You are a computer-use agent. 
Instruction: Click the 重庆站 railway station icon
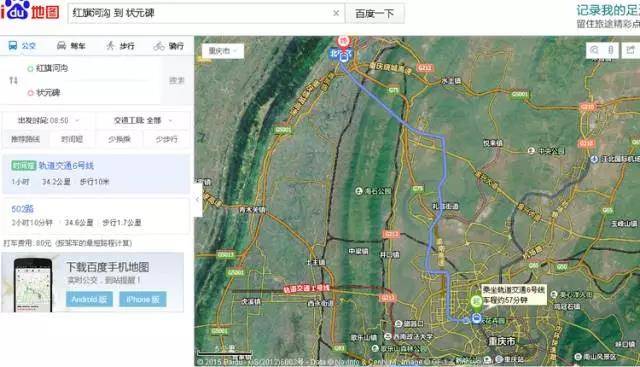(499, 359)
